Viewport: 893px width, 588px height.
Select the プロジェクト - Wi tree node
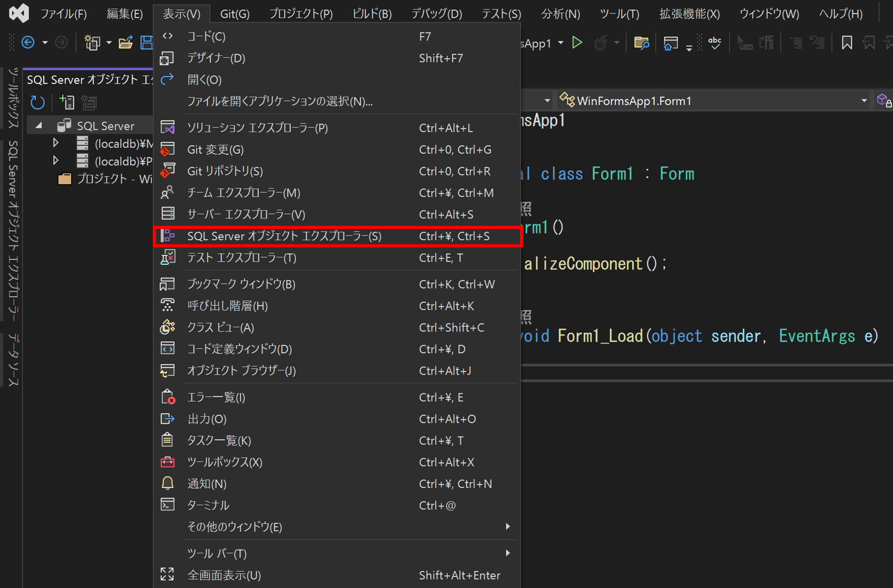(104, 179)
